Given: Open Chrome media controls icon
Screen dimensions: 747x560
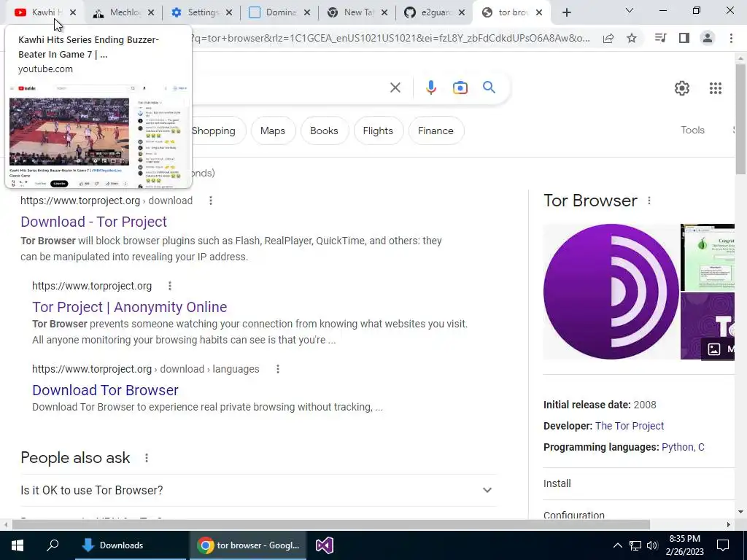Looking at the screenshot, I should [x=660, y=38].
